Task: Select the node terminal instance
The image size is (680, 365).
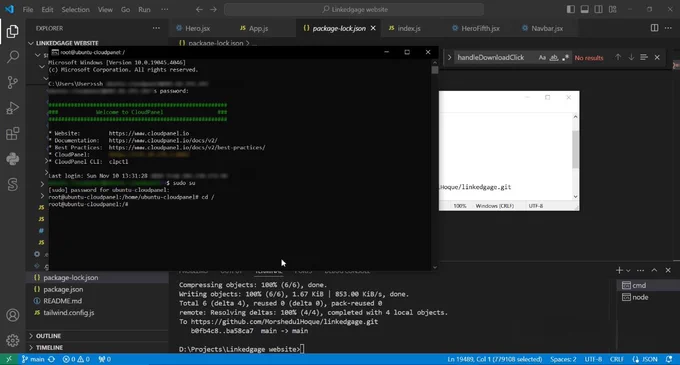Action: (648, 297)
